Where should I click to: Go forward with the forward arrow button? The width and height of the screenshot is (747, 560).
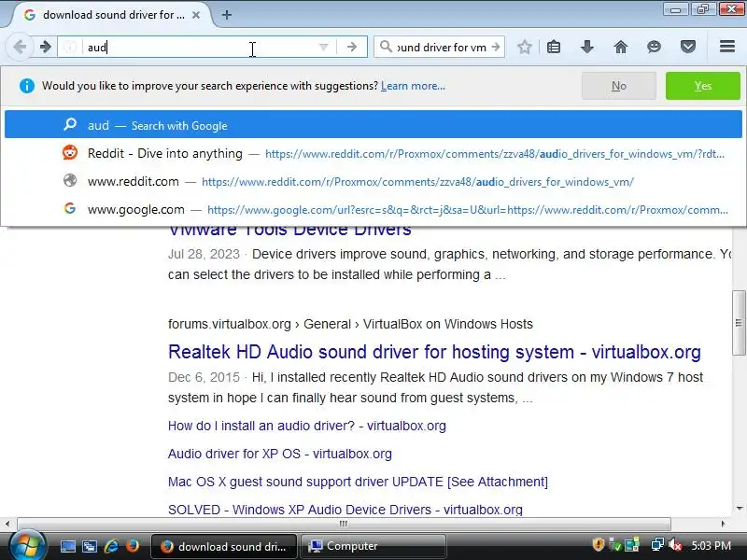[x=45, y=47]
